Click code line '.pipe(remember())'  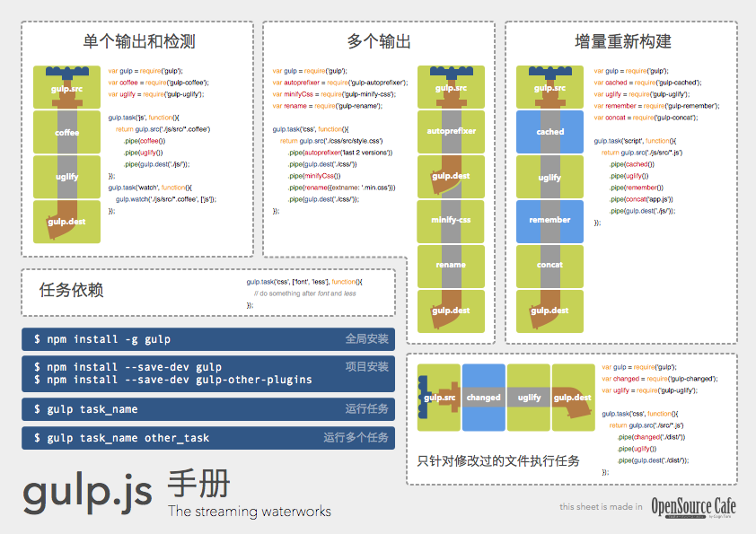tap(636, 188)
